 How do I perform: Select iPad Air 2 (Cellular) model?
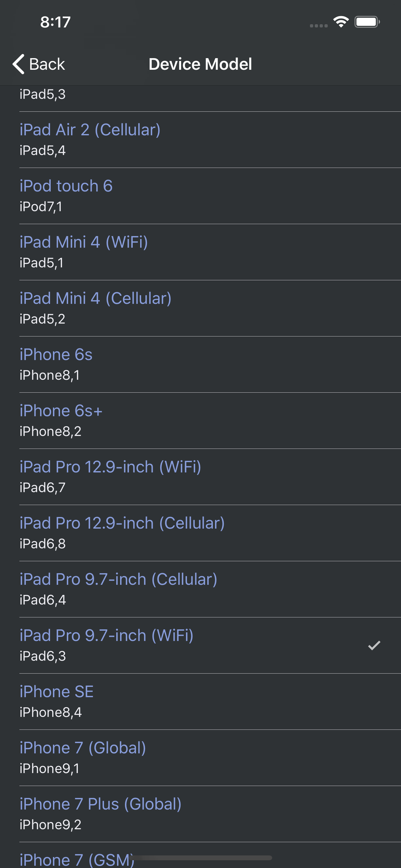pyautogui.click(x=200, y=139)
